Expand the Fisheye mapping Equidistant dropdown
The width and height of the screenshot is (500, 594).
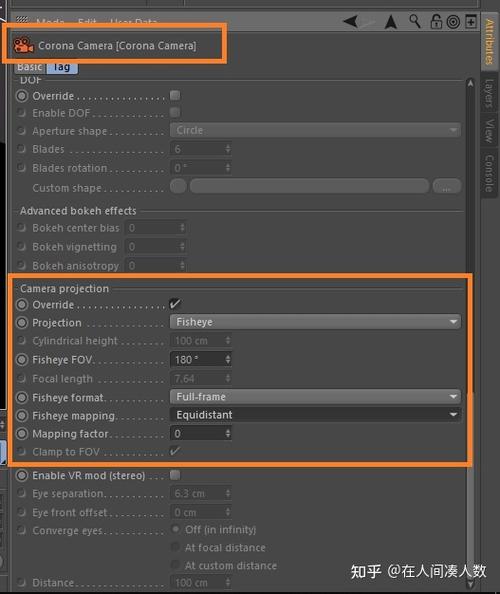(315, 415)
